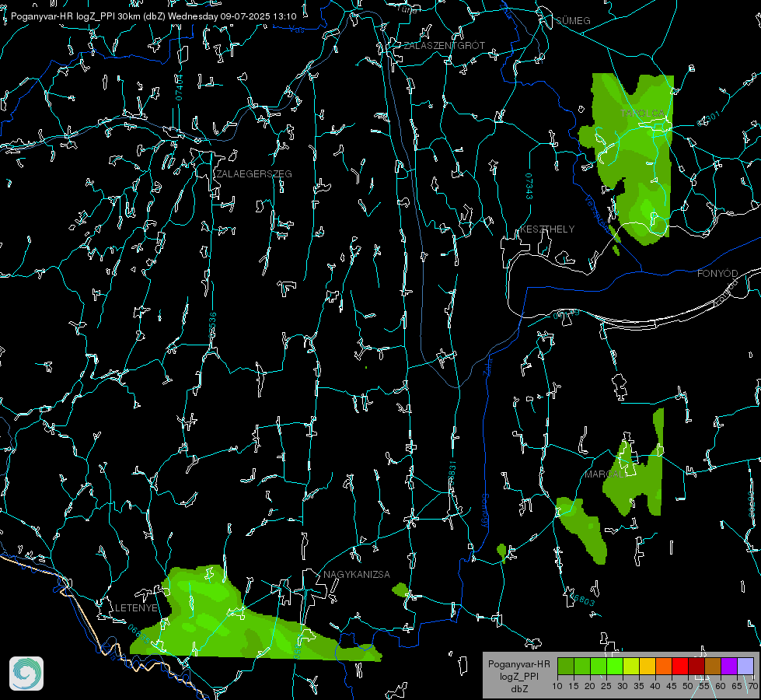Click the LETENYE town label
This screenshot has width=761, height=700.
[x=136, y=608]
